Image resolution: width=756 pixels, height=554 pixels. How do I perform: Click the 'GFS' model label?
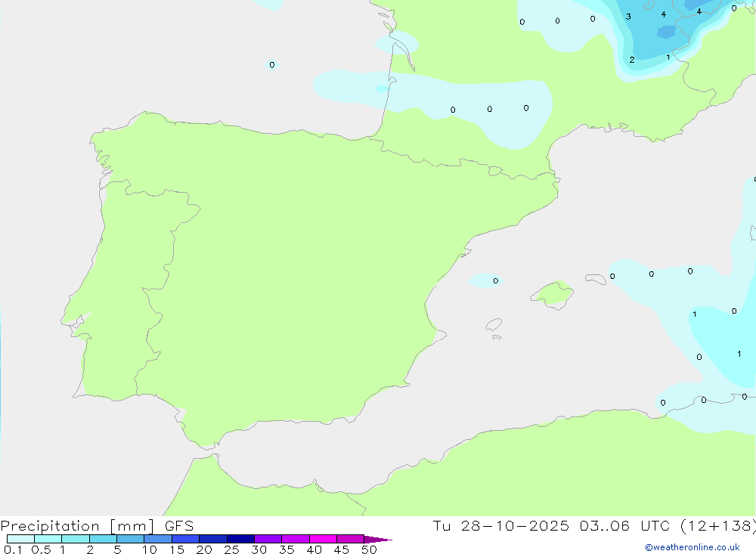pyautogui.click(x=179, y=526)
